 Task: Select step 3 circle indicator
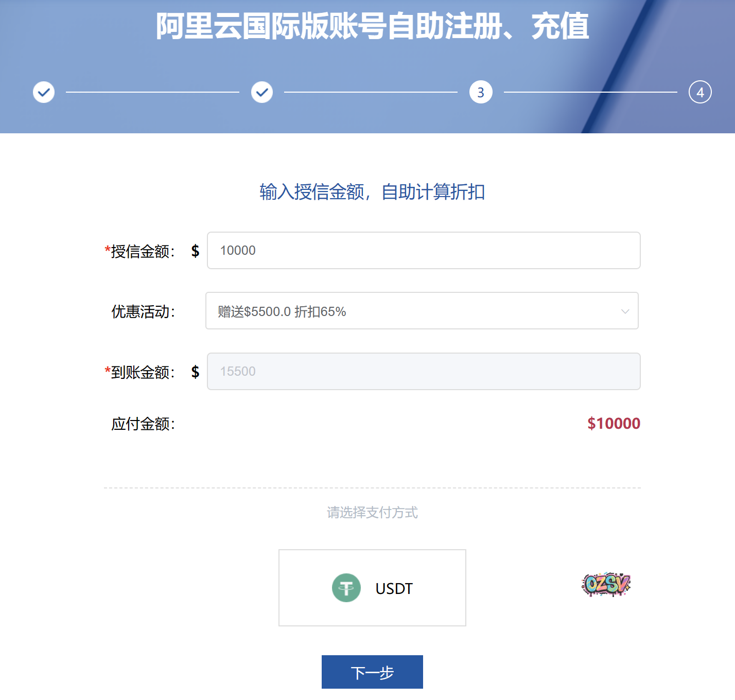pos(481,92)
